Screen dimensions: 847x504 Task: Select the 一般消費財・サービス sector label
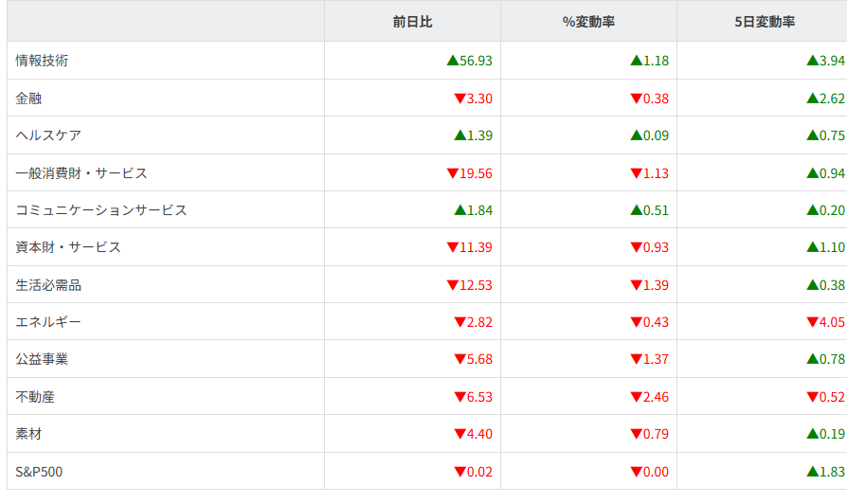[81, 172]
